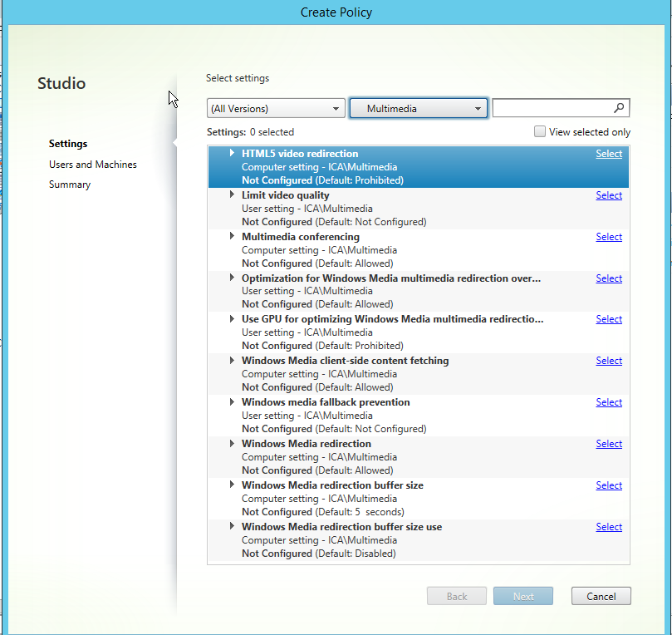This screenshot has height=635, width=672.
Task: Select link for Limit video quality
Action: click(x=609, y=195)
